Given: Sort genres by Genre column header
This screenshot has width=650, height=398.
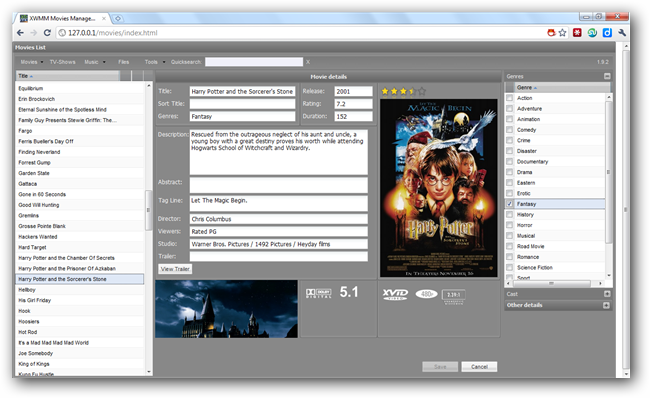Looking at the screenshot, I should point(561,87).
